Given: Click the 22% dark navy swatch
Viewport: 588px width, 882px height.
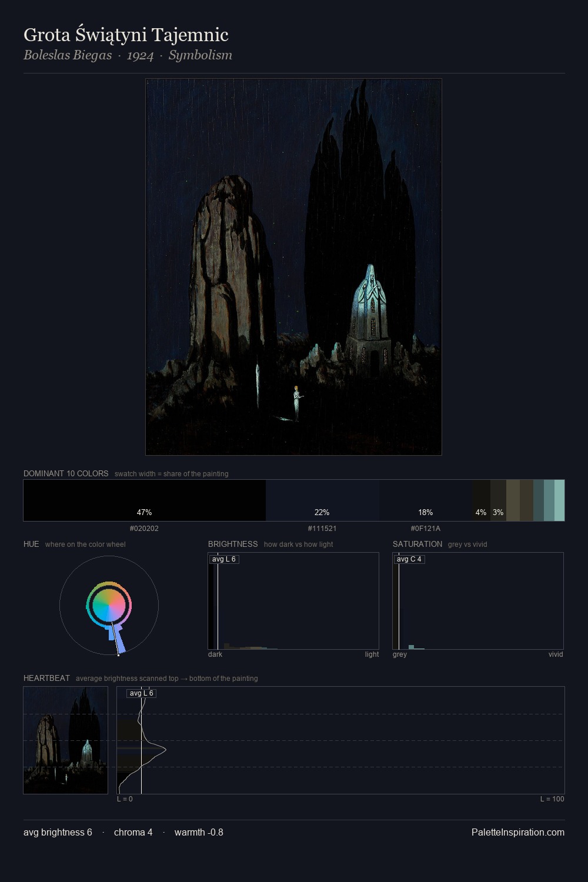Looking at the screenshot, I should [x=322, y=500].
